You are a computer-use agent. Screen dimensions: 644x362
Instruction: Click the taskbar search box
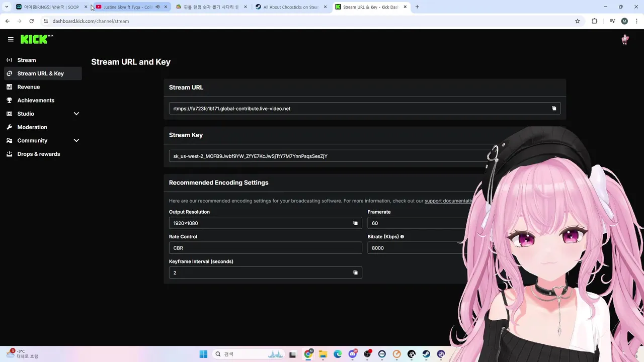[x=249, y=354]
